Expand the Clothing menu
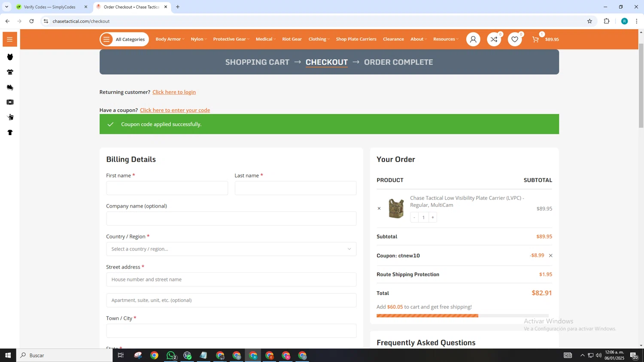644x362 pixels. (x=319, y=39)
